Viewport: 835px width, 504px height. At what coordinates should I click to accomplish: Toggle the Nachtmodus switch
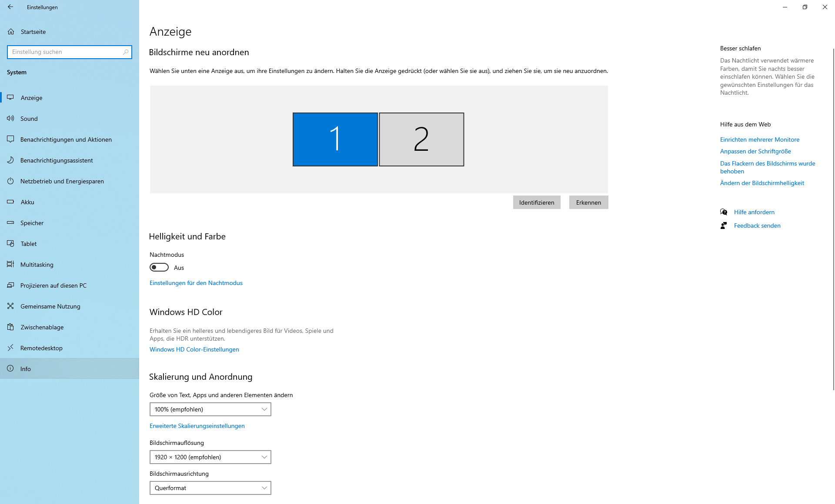(159, 268)
